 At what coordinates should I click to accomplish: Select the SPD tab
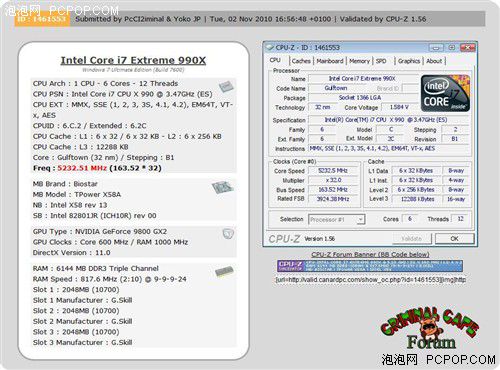[381, 61]
